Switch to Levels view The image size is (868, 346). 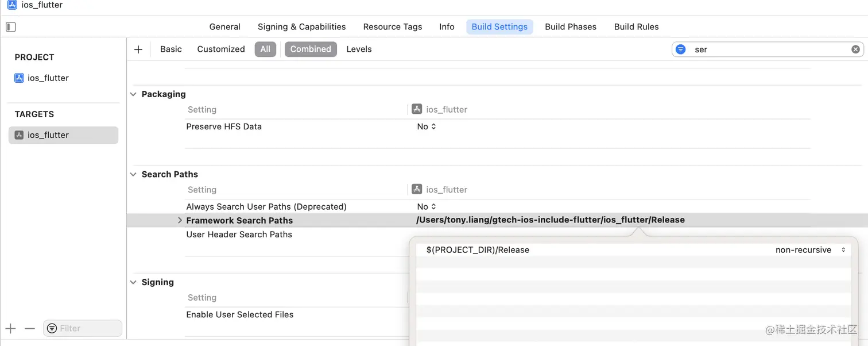pyautogui.click(x=359, y=49)
